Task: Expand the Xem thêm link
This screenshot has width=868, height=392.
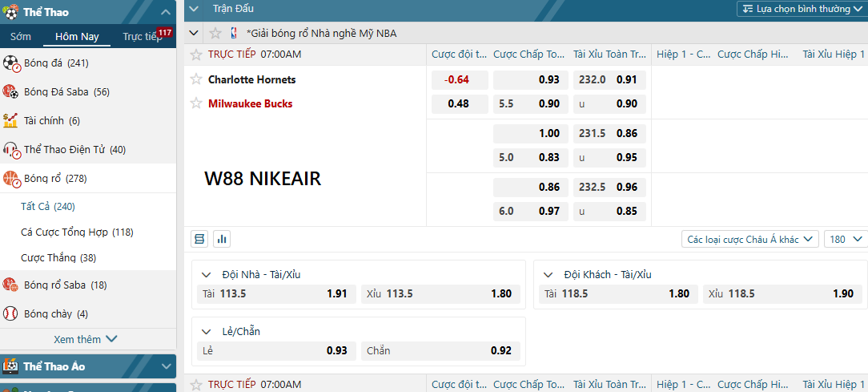Action: click(86, 339)
